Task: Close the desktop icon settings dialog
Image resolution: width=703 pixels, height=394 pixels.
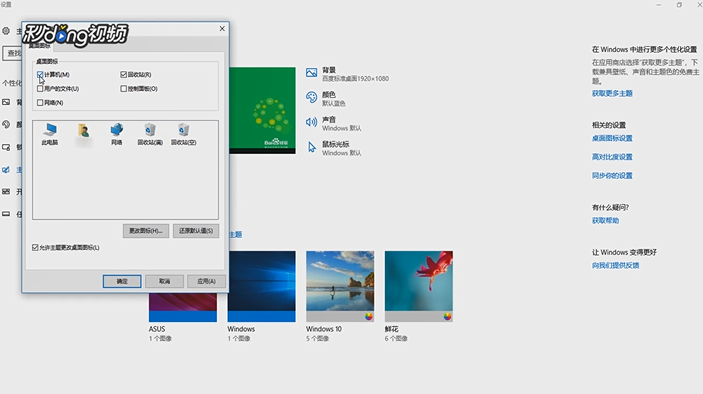Action: tap(222, 28)
